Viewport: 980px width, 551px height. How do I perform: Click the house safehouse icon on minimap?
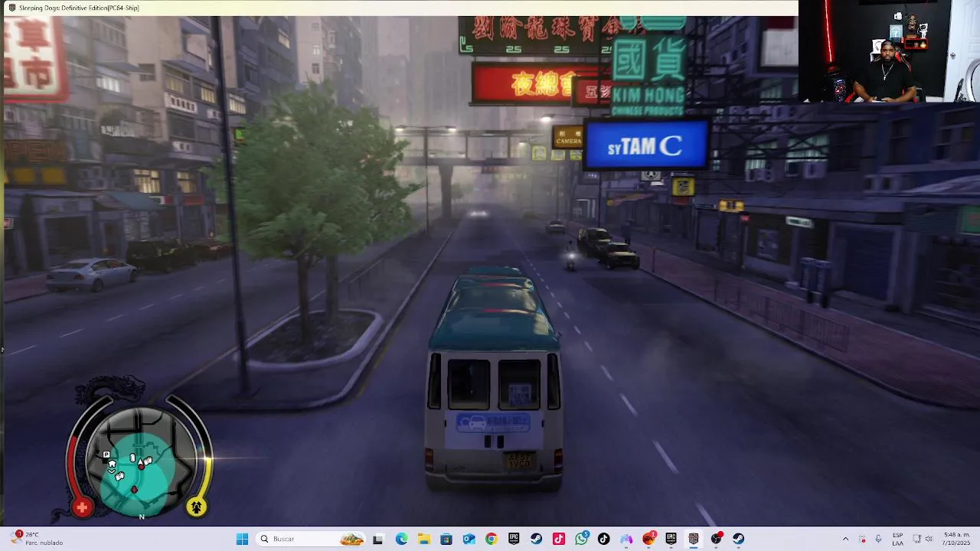click(113, 465)
